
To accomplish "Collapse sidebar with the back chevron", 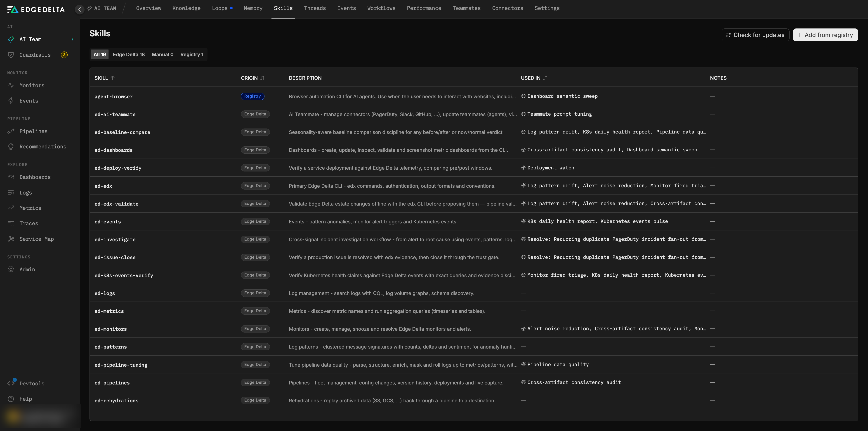I will (x=80, y=9).
